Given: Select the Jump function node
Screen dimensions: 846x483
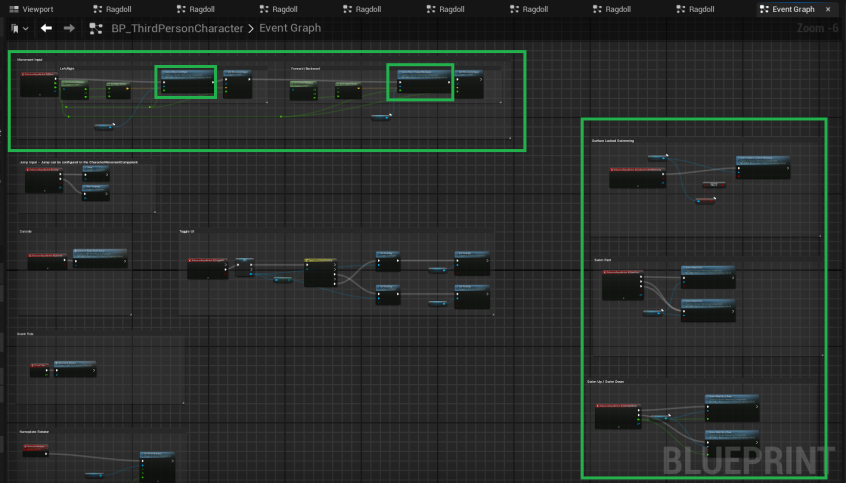Looking at the screenshot, I should tap(96, 173).
